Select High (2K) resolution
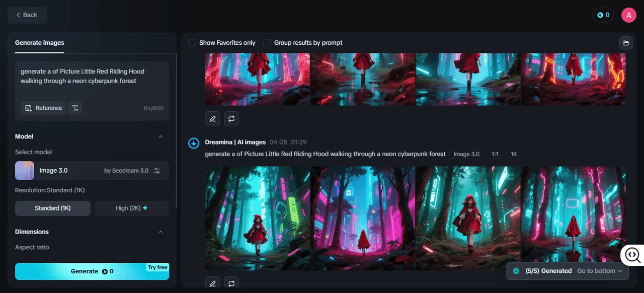Screen dimensions: 644x293 click(132, 208)
